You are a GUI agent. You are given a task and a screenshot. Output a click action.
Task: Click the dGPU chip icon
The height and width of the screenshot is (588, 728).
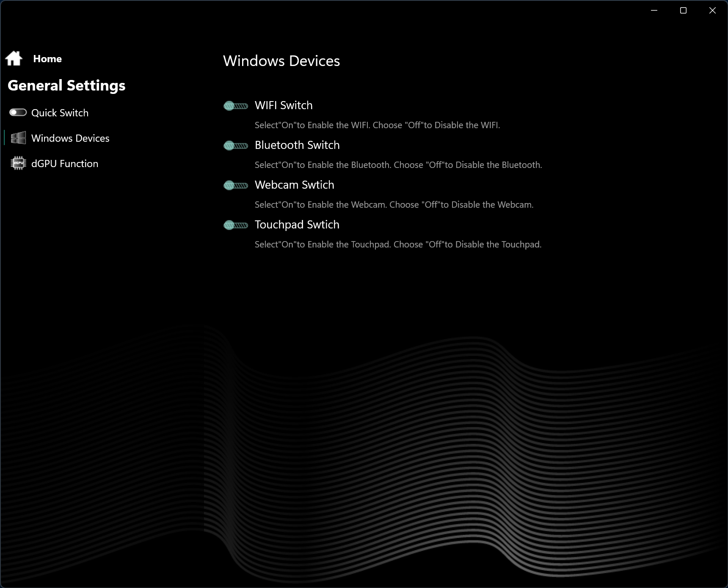(x=18, y=163)
